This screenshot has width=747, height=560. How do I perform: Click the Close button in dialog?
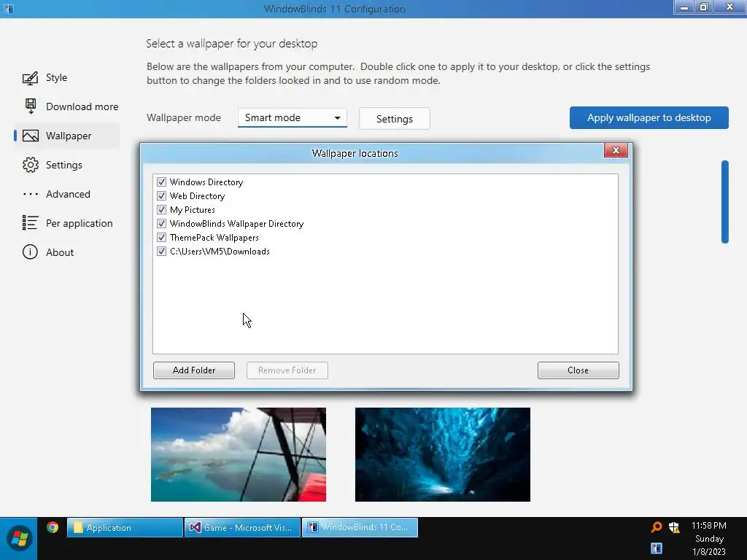coord(578,370)
